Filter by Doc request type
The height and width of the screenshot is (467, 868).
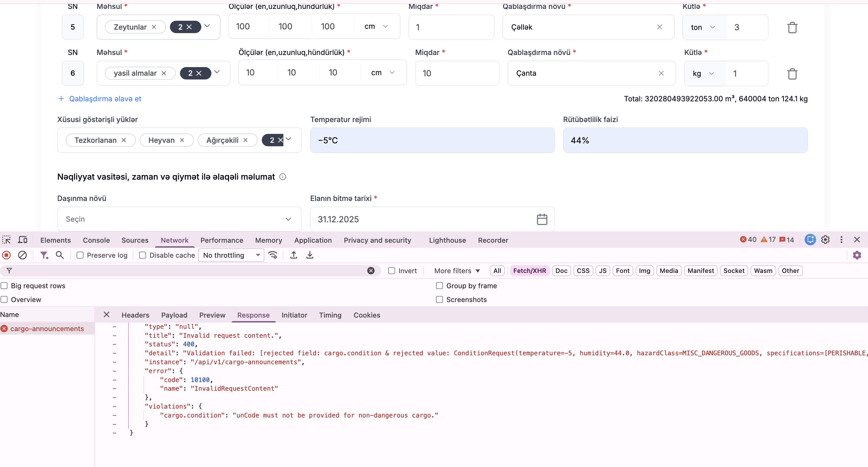pos(561,271)
